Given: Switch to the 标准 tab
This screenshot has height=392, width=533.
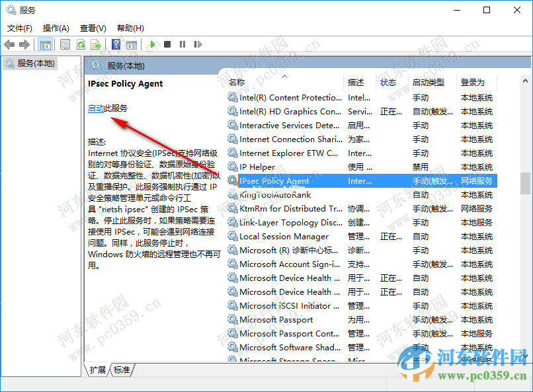Looking at the screenshot, I should pos(122,370).
